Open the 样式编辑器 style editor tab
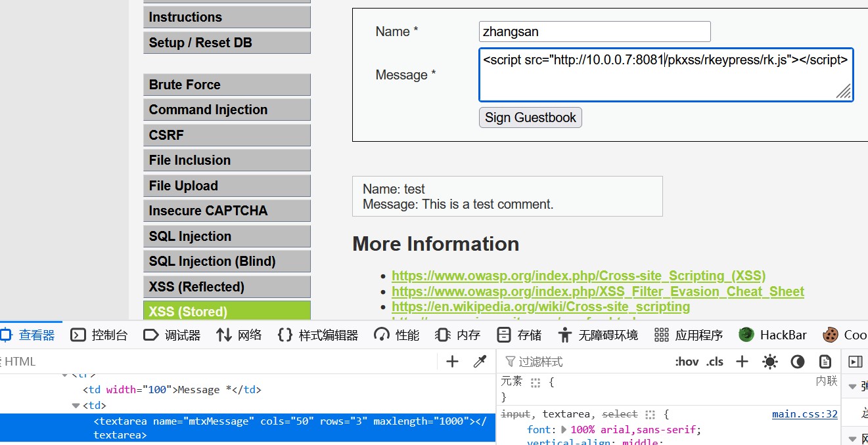Viewport: 868px width, 445px height. point(318,335)
